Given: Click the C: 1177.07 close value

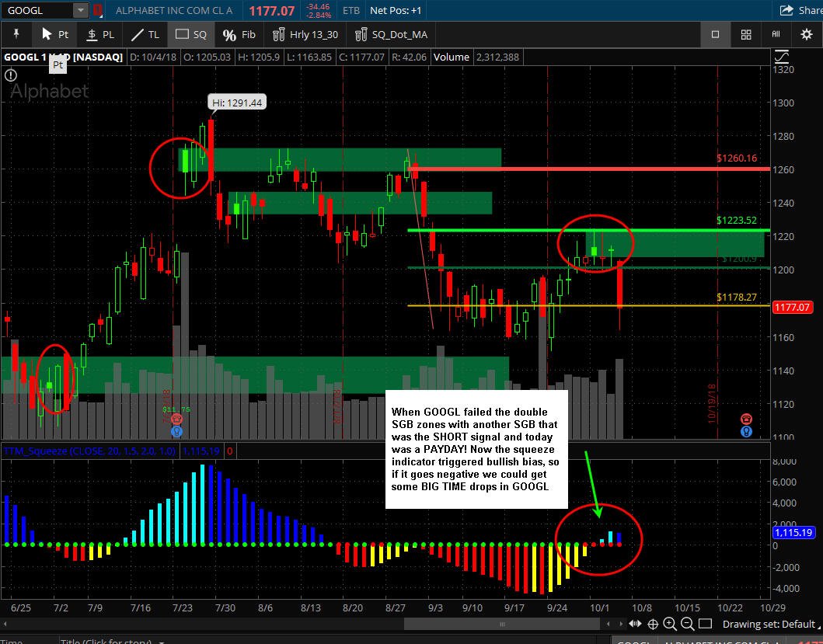Looking at the screenshot, I should (x=361, y=57).
